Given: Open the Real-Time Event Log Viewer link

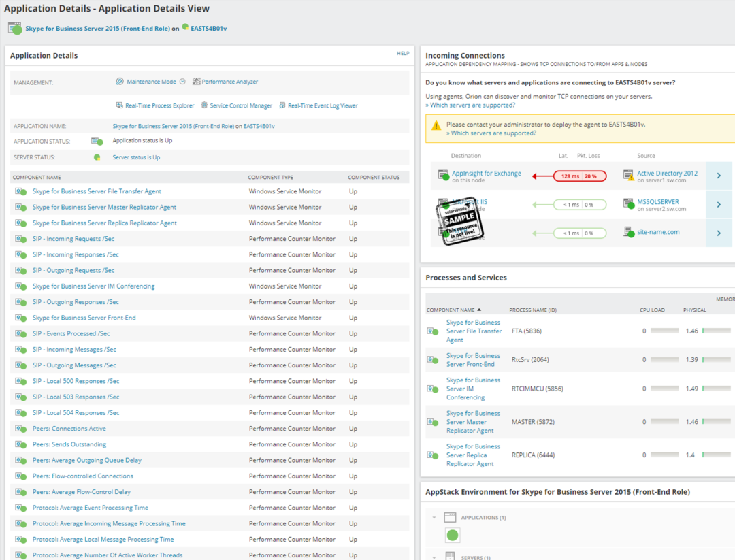Looking at the screenshot, I should (323, 105).
